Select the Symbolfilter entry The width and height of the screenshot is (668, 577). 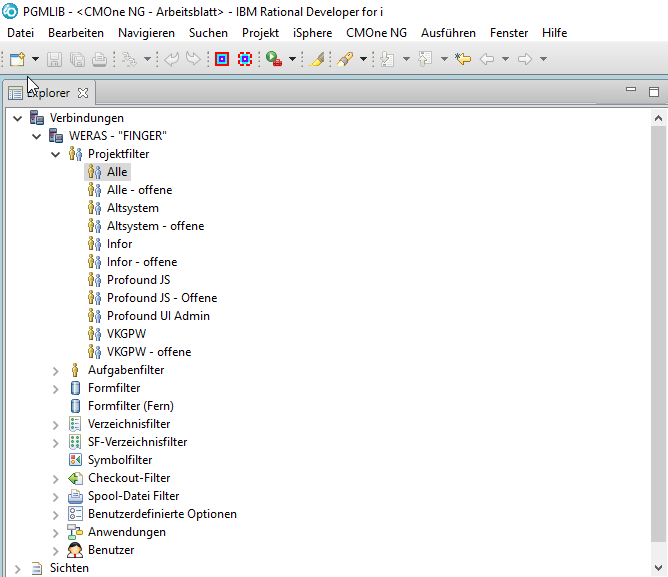tap(120, 460)
